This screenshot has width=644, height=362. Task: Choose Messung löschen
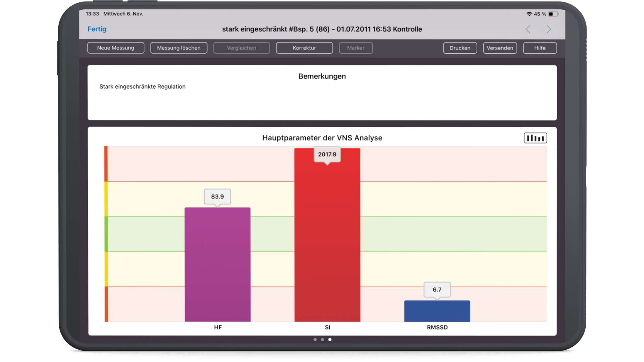(179, 48)
